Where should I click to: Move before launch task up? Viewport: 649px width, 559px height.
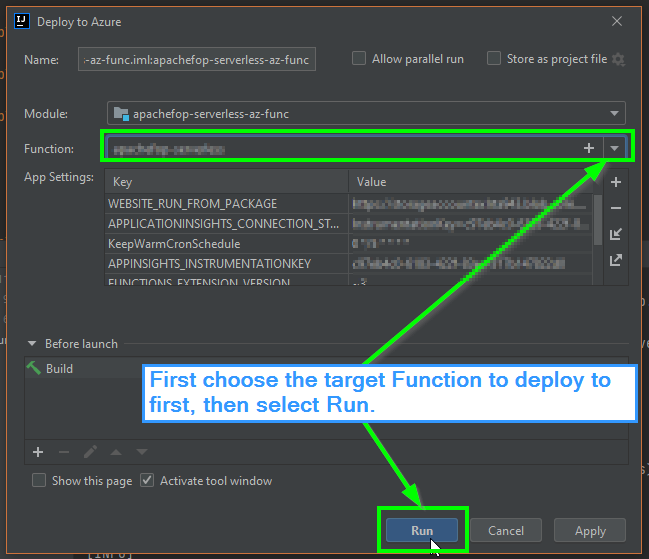coord(116,452)
